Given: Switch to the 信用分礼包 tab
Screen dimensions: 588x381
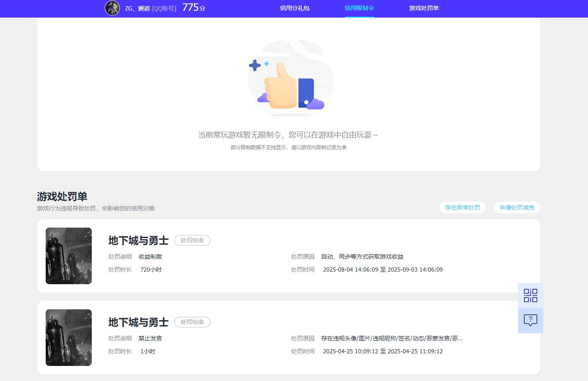Looking at the screenshot, I should pos(294,8).
